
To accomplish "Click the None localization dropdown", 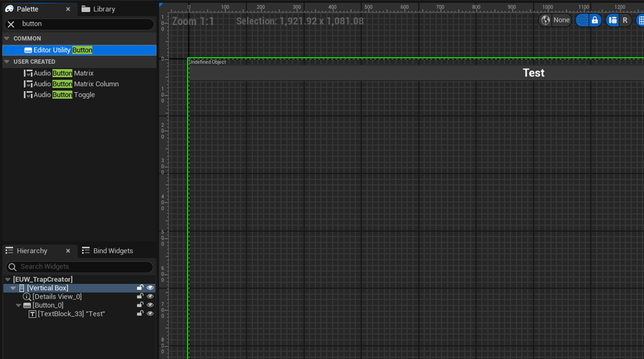I will tap(561, 20).
